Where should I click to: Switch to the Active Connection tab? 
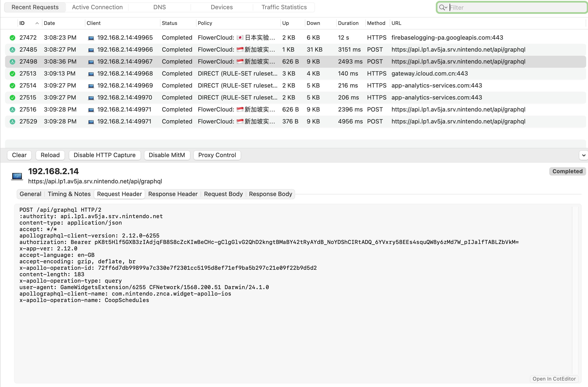point(97,7)
